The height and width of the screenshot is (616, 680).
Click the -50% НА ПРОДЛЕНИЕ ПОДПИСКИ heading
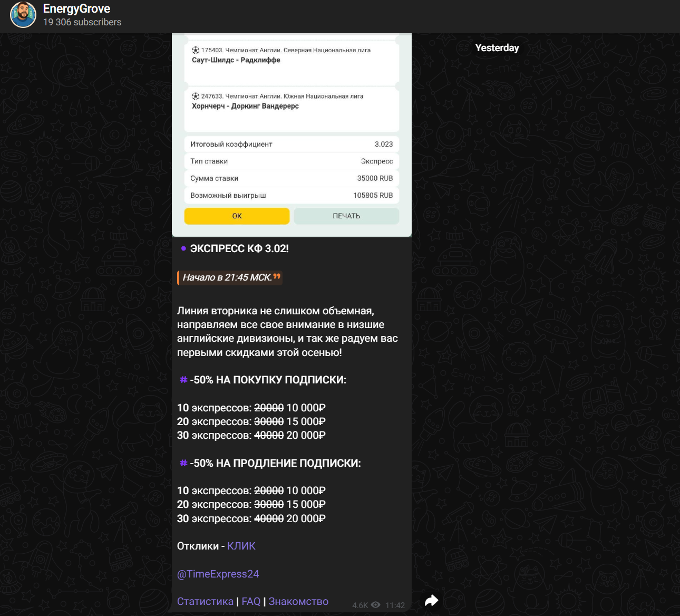(275, 463)
